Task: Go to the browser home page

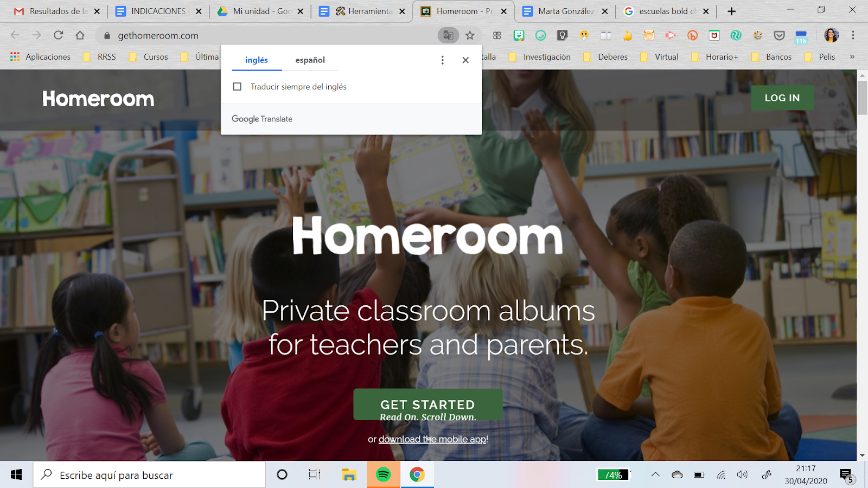Action: (x=80, y=35)
